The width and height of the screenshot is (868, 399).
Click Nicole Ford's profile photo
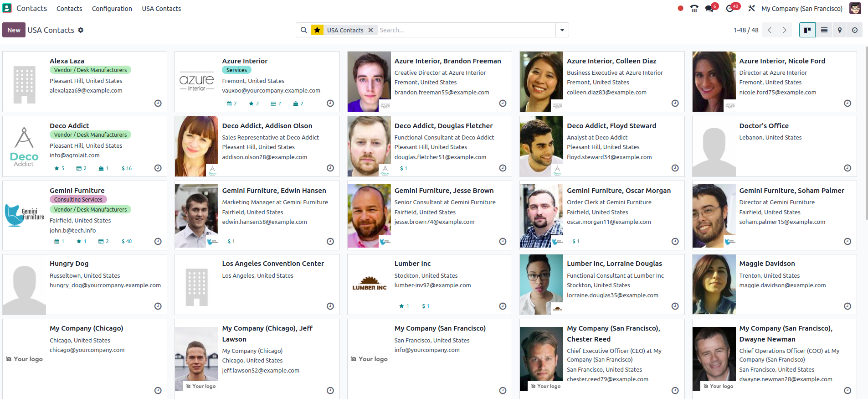click(714, 82)
